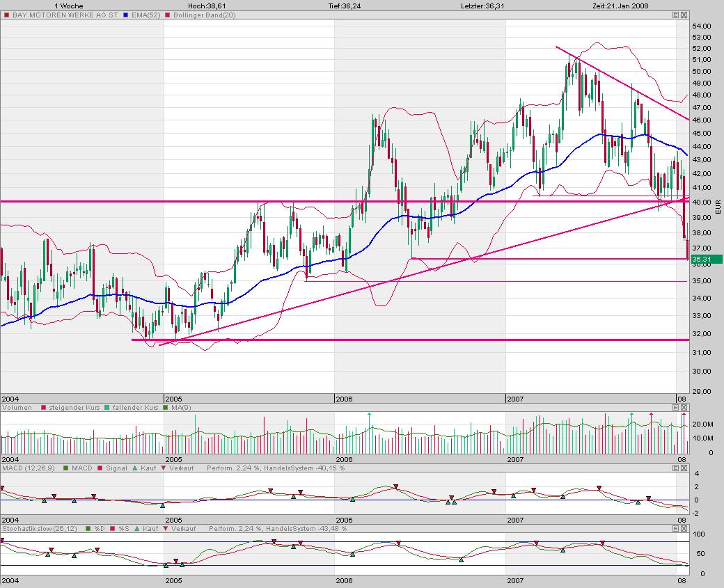Click the green Kauf triangle in MACD legend
This screenshot has height=588, width=724.
tap(134, 469)
